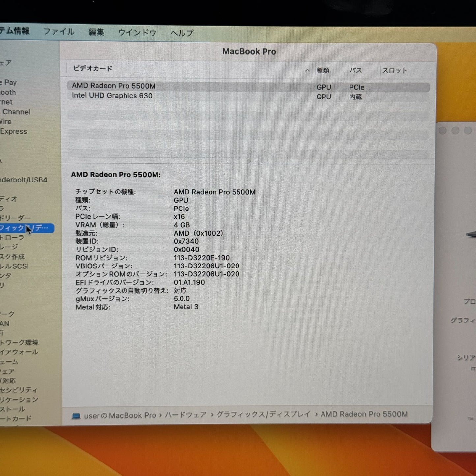Click the PCIe lane width value x16
Viewport: 476px width, 476px height.
[x=179, y=217]
